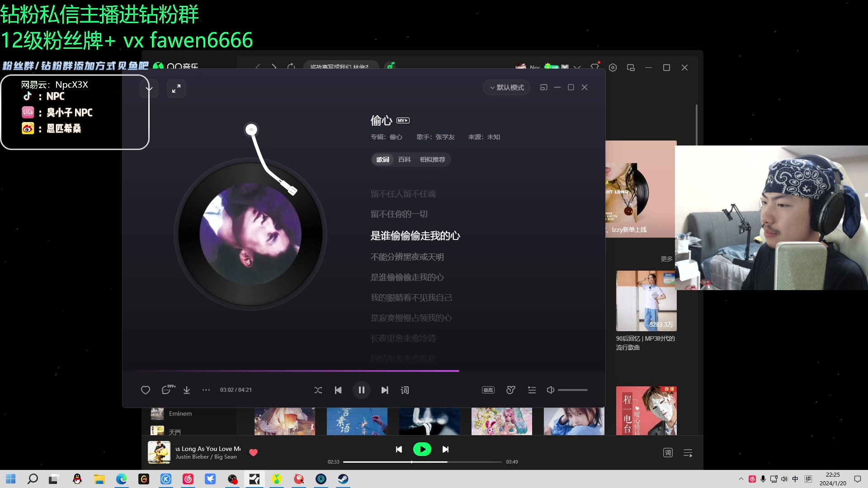Open album link 偷心
The height and width of the screenshot is (488, 868).
point(396,137)
